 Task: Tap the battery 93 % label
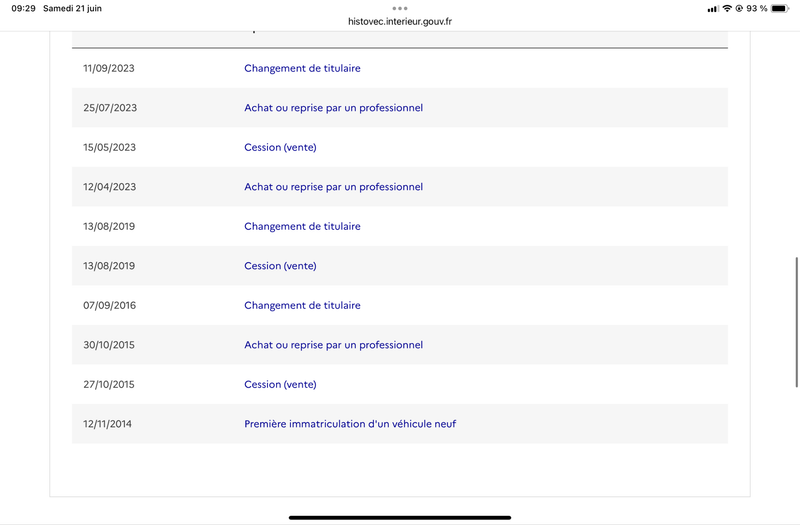point(757,8)
